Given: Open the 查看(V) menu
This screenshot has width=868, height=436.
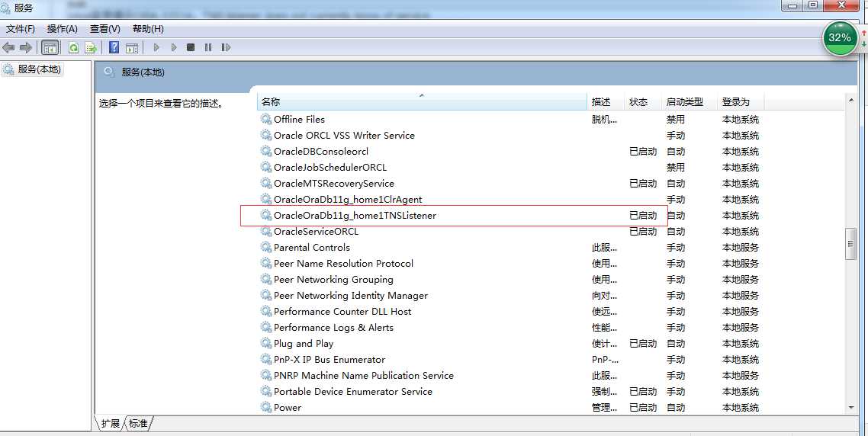Looking at the screenshot, I should [105, 29].
